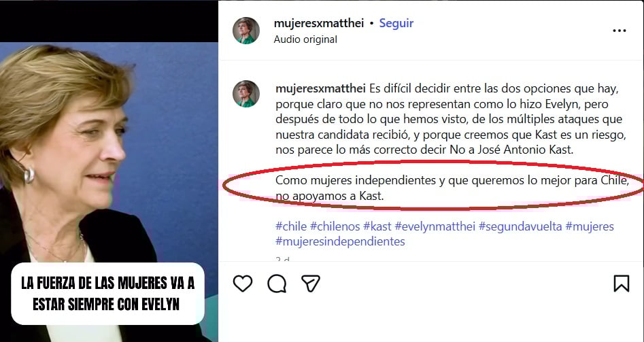Click the post timestamp below the hashtags
644x342 pixels.
(283, 260)
